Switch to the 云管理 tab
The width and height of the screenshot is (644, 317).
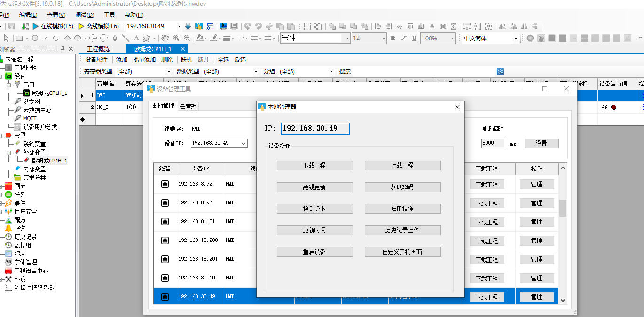(x=188, y=107)
